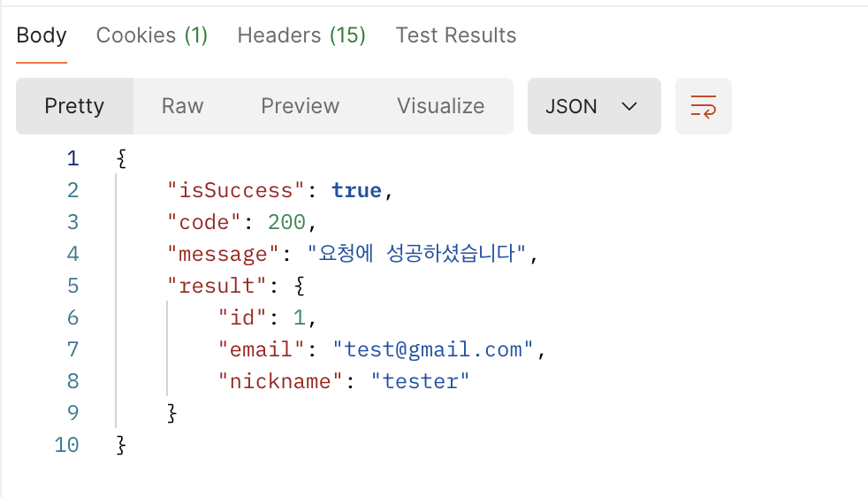
Task: Select the Visualize view mode
Action: click(x=441, y=106)
